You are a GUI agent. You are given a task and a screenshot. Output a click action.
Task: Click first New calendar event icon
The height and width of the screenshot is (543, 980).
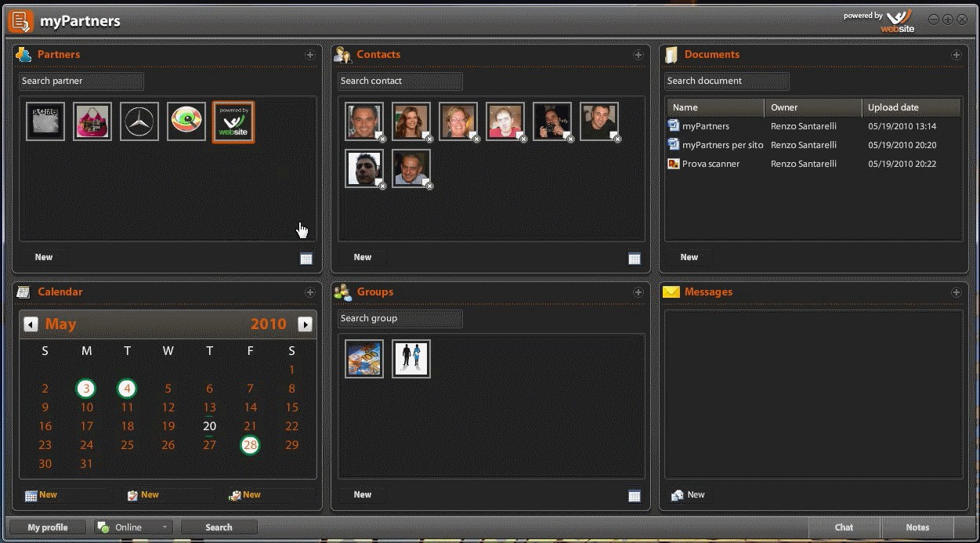(31, 495)
